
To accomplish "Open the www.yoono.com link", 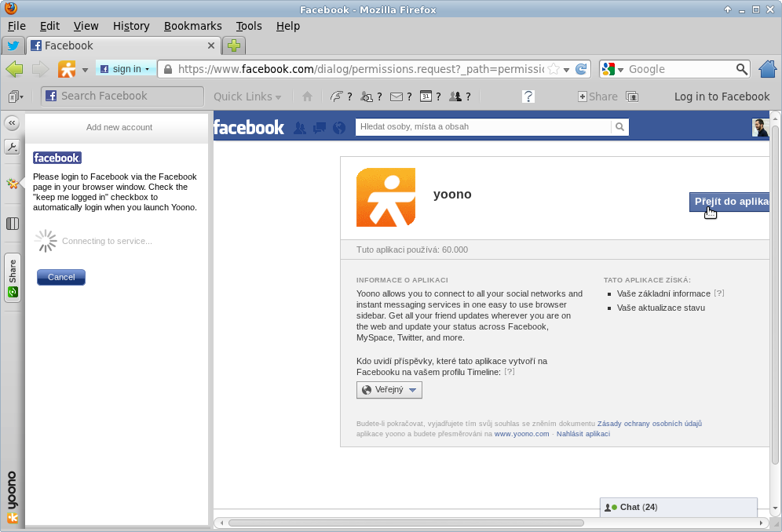I will [521, 434].
